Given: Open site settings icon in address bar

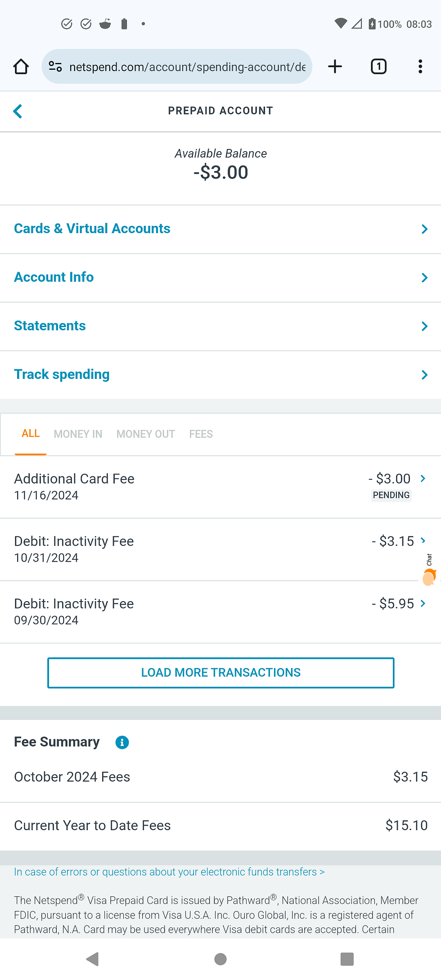Looking at the screenshot, I should [x=55, y=67].
